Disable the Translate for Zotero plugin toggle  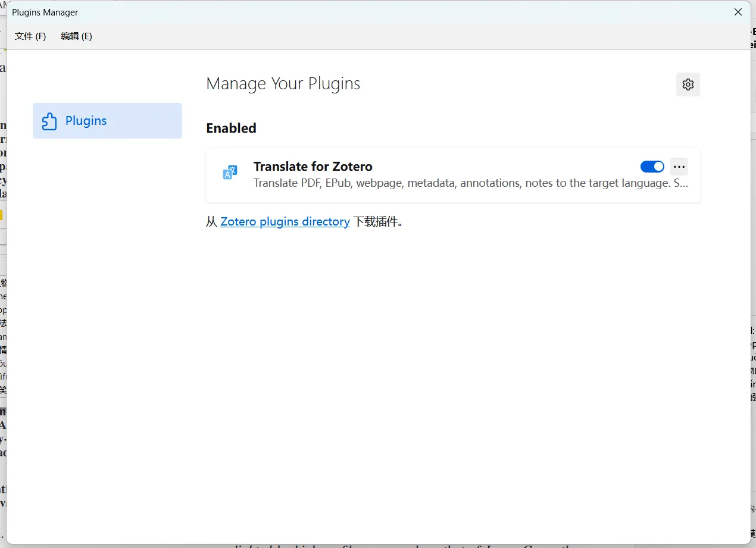[x=652, y=167]
